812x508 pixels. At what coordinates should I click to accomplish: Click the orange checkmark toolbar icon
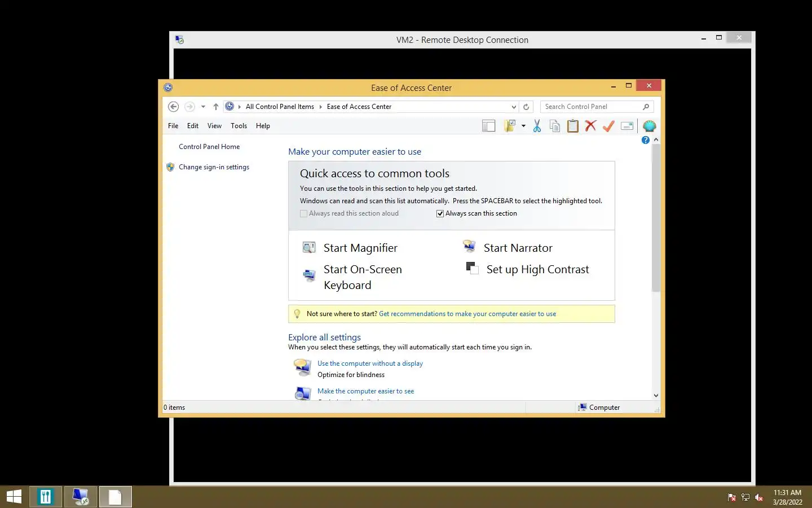tap(608, 126)
